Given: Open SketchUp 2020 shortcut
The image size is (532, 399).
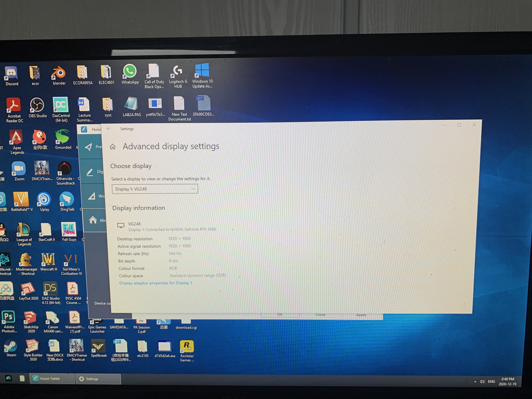Looking at the screenshot, I should pyautogui.click(x=31, y=322).
